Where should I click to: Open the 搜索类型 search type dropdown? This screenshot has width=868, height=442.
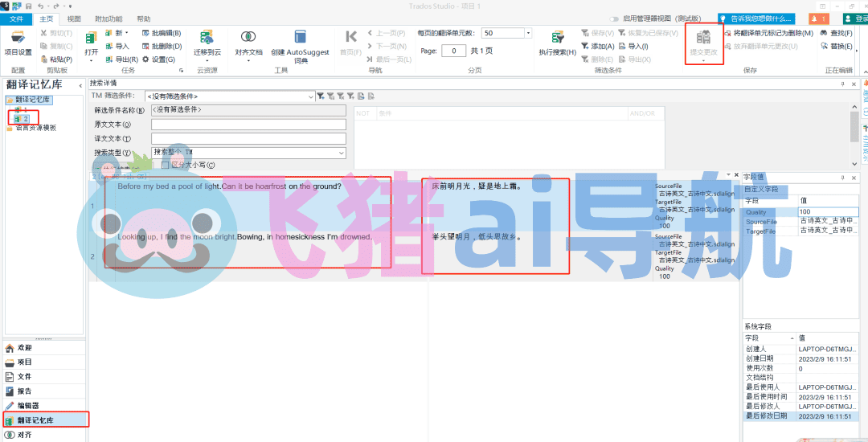click(341, 153)
